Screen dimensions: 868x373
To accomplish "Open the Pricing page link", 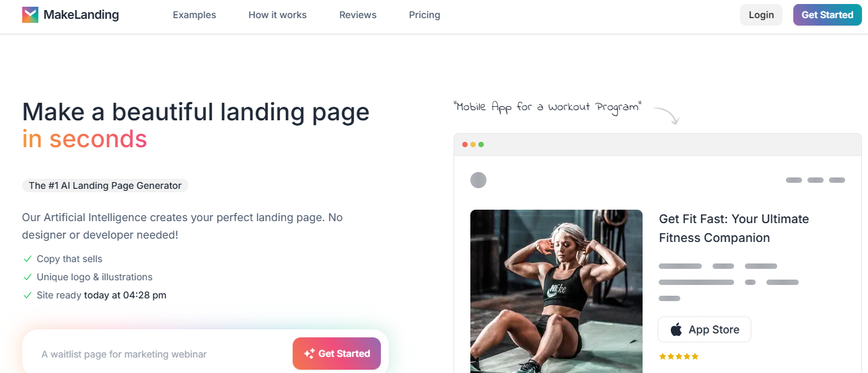I will [x=425, y=15].
